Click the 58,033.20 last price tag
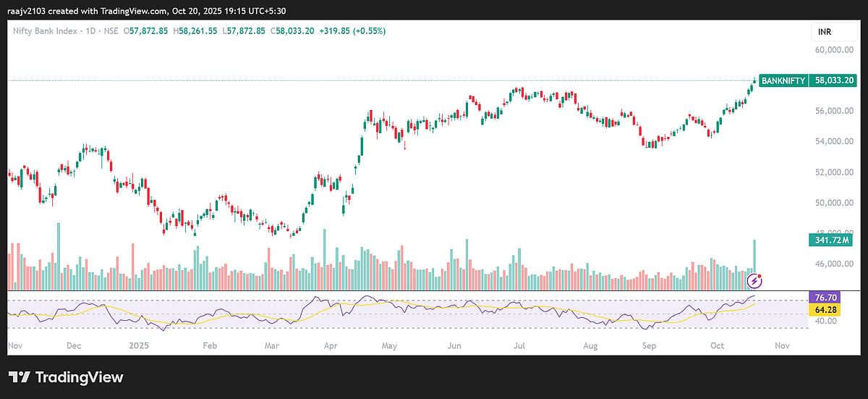This screenshot has height=399, width=868. (834, 81)
